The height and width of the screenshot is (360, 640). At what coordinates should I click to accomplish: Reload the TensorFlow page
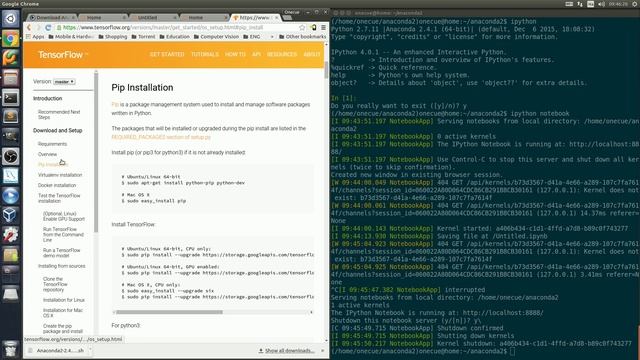[48, 28]
